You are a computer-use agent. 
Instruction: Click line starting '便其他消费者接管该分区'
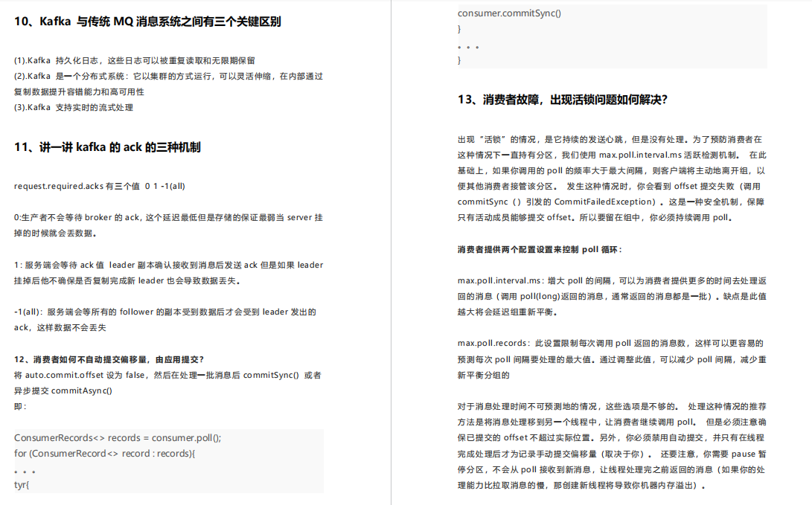[x=609, y=186]
